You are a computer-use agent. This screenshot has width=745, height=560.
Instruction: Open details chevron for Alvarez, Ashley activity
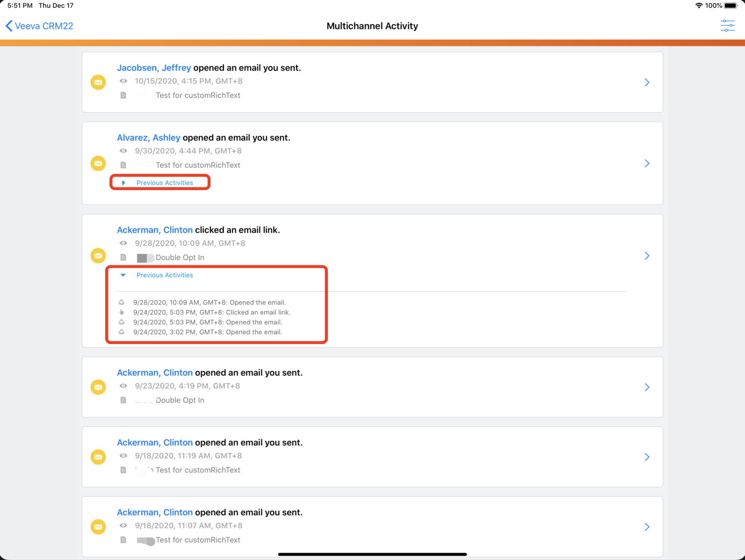pos(647,163)
